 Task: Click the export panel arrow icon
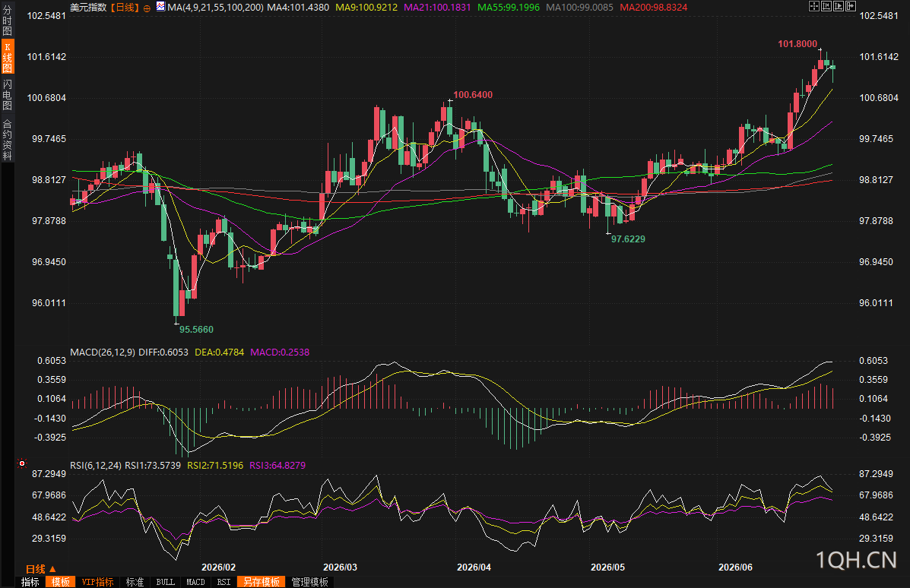point(850,6)
